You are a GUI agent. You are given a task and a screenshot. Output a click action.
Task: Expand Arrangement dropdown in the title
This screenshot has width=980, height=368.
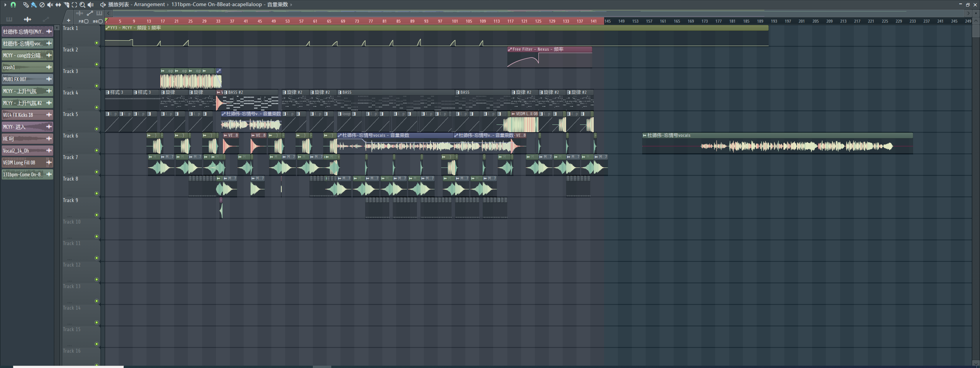click(168, 5)
